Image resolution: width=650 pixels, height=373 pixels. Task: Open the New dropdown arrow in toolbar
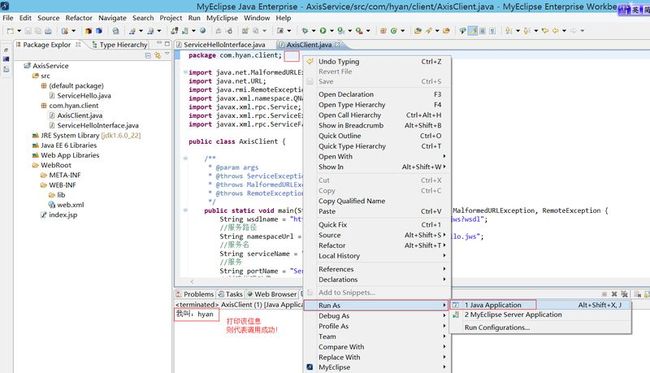tap(19, 31)
